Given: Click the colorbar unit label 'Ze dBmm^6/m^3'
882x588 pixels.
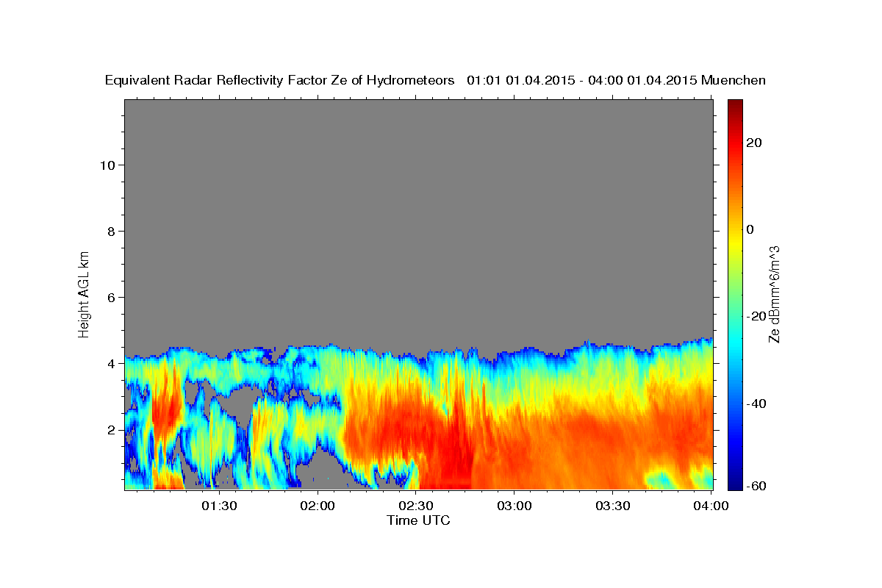Looking at the screenshot, I should pyautogui.click(x=774, y=294).
